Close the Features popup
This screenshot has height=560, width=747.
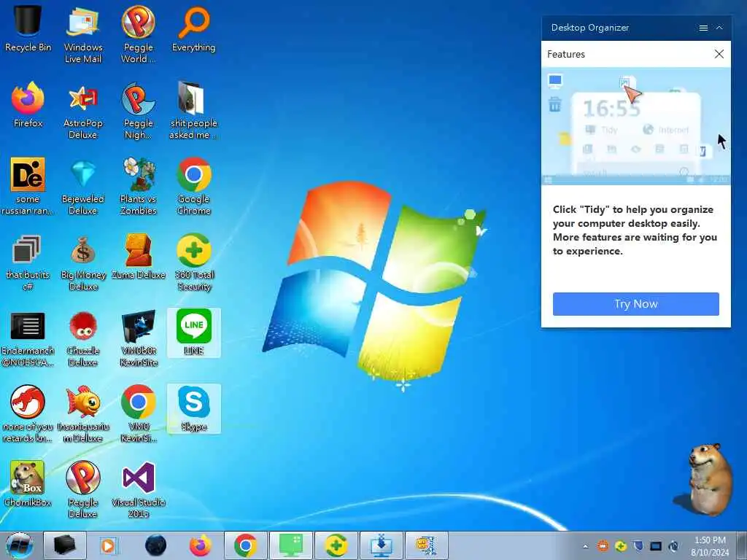[719, 54]
